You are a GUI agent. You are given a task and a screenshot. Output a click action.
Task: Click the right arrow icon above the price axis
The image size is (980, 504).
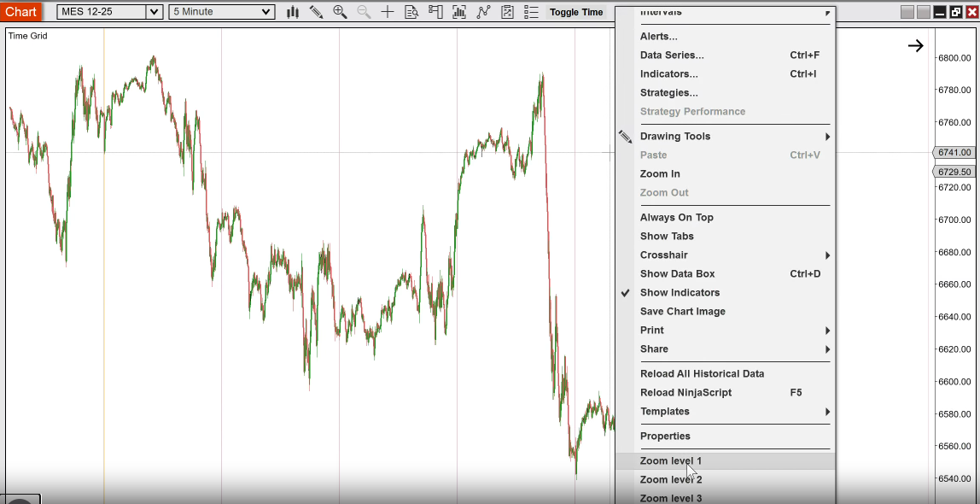tap(916, 45)
